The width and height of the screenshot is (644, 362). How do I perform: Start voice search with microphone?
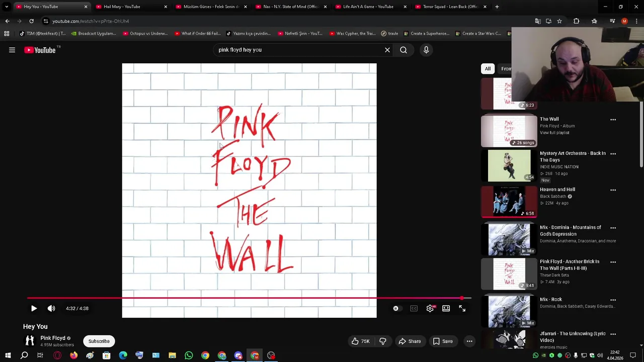(x=426, y=50)
